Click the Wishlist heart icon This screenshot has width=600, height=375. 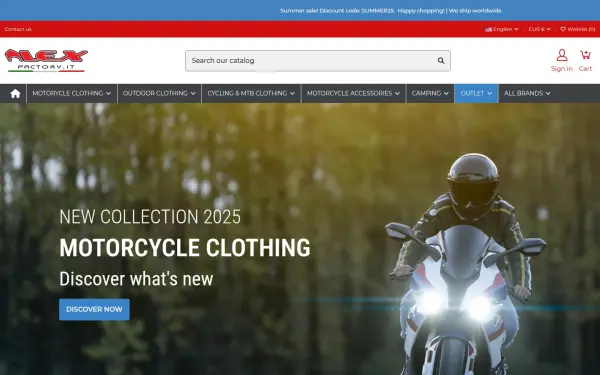point(563,29)
